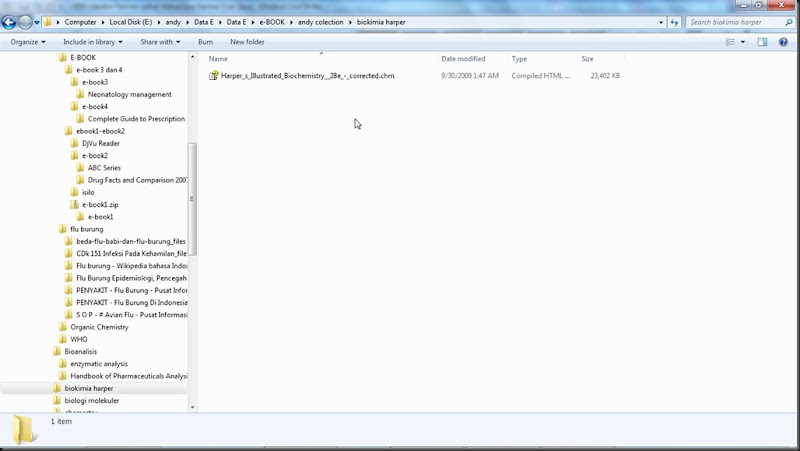Open beda-flu-babi-dan-flu-burung_files folder
The image size is (800, 451).
[x=131, y=241]
